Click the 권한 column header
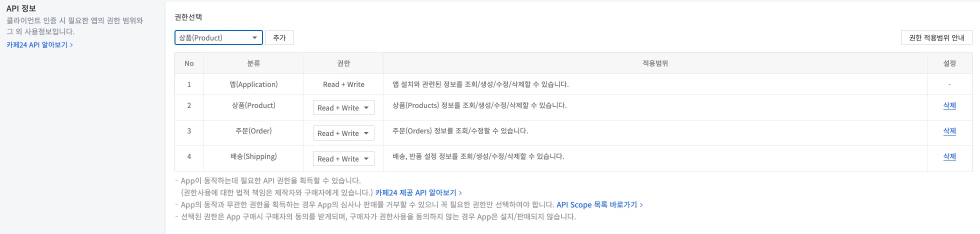Image resolution: width=980 pixels, height=234 pixels. [x=343, y=63]
